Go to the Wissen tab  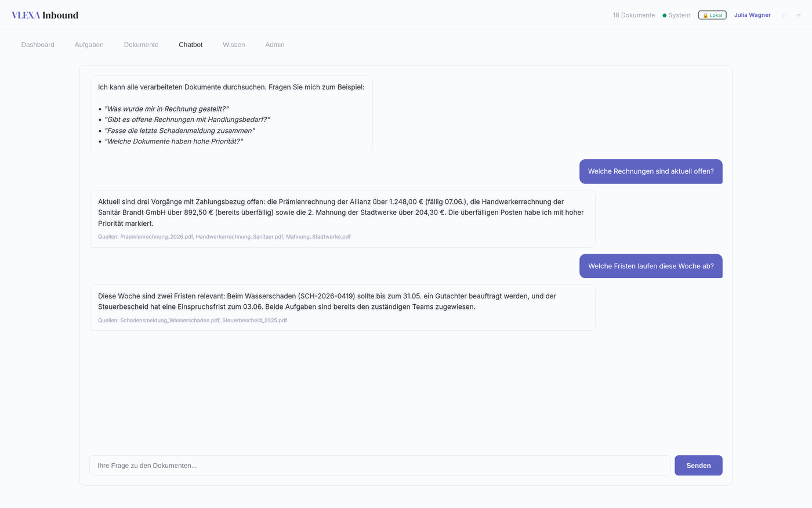[234, 45]
